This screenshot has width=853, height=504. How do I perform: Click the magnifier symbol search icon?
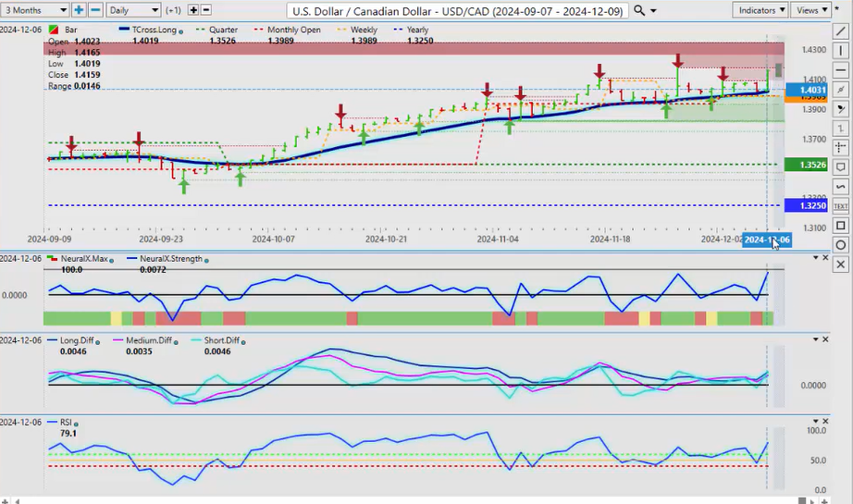click(x=639, y=10)
